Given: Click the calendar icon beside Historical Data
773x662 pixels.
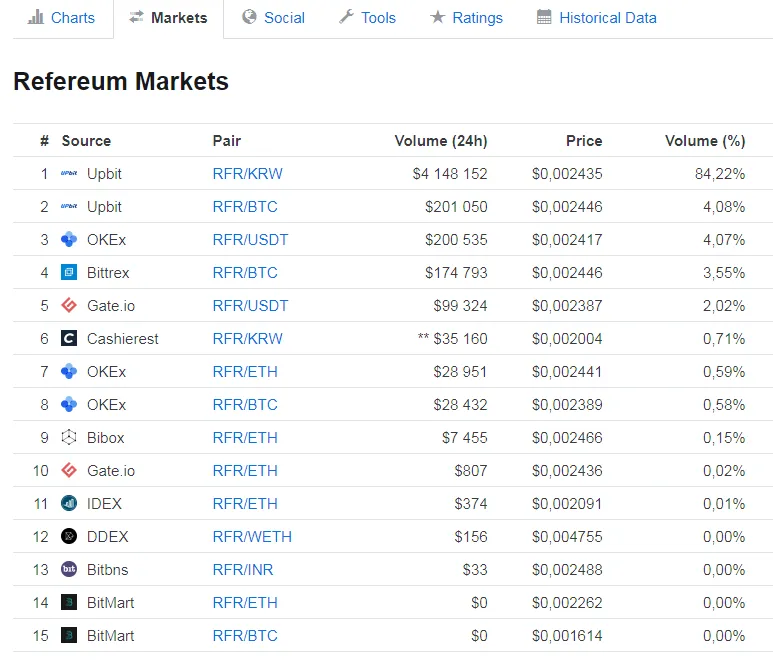Looking at the screenshot, I should point(544,17).
